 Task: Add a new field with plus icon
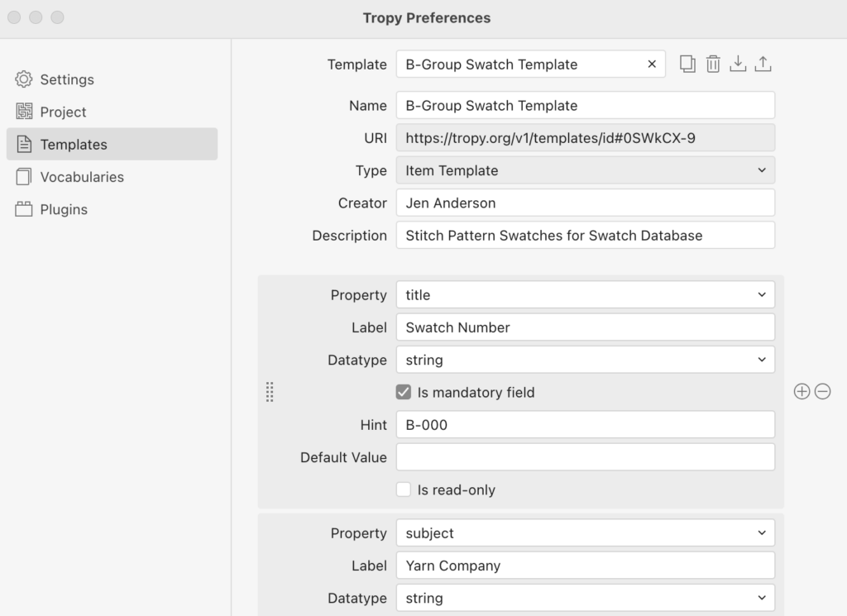pyautogui.click(x=801, y=392)
